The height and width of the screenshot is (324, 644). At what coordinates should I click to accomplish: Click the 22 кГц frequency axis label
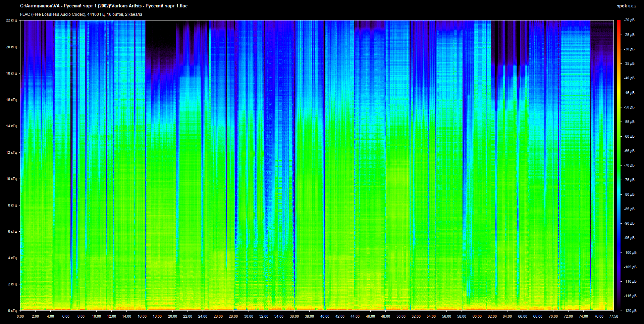click(x=11, y=20)
